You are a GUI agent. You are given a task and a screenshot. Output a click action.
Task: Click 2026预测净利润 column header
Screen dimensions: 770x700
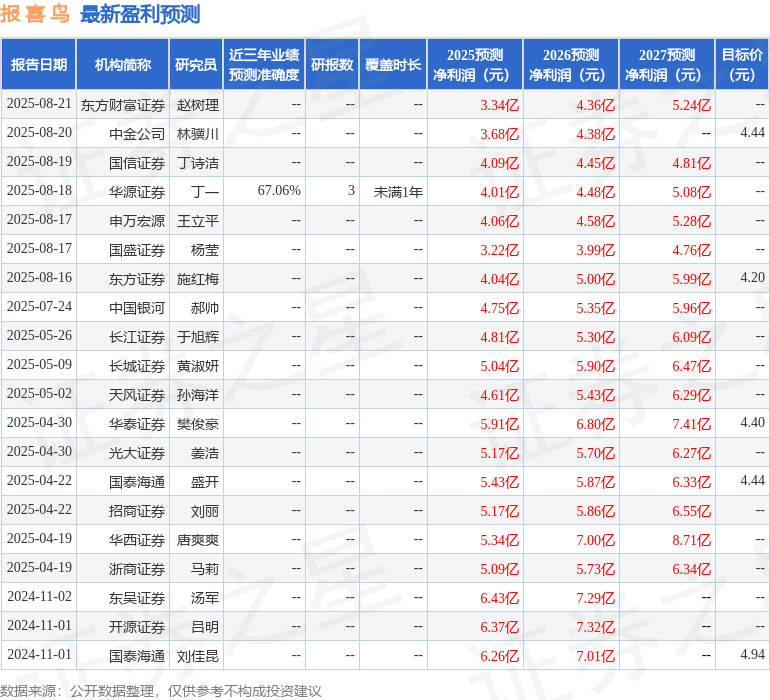pos(571,65)
